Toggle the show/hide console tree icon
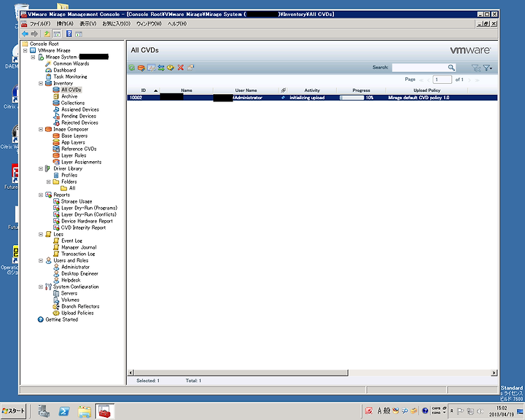525x420 pixels. tap(57, 34)
